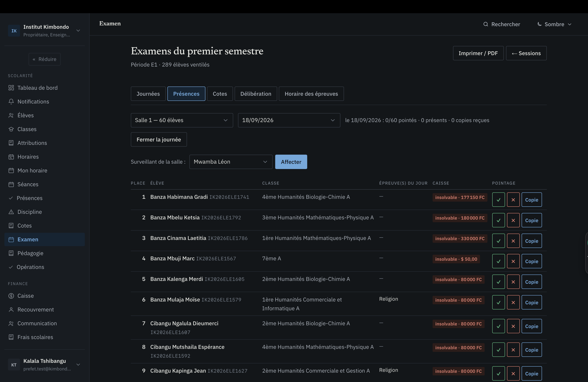Mark Banza Mulaja Moïse present
The image size is (588, 382).
click(498, 302)
